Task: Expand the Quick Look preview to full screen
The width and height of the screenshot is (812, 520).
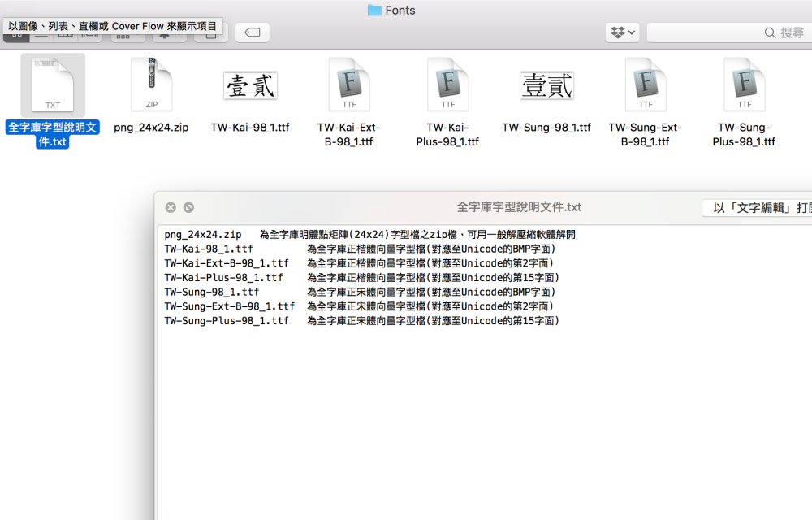Action: click(x=188, y=207)
